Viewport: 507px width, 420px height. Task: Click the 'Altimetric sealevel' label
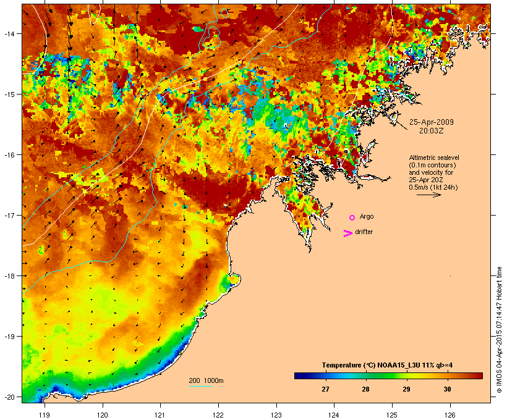(434, 157)
